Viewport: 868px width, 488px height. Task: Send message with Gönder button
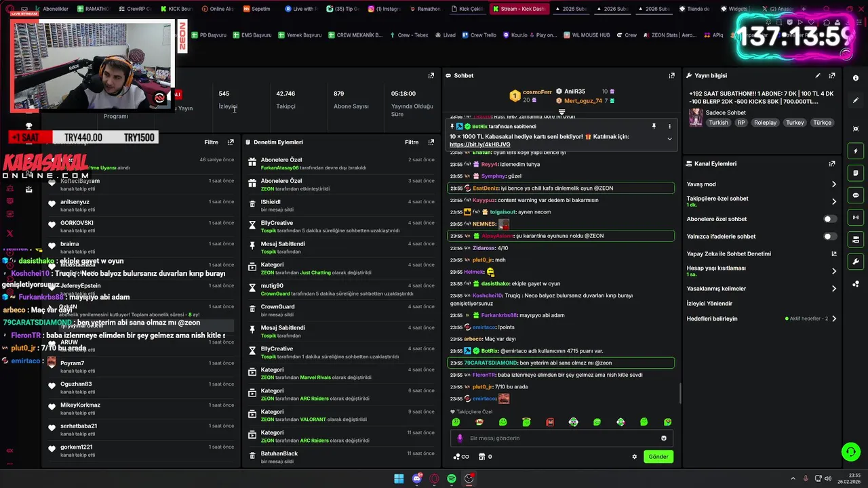click(658, 457)
